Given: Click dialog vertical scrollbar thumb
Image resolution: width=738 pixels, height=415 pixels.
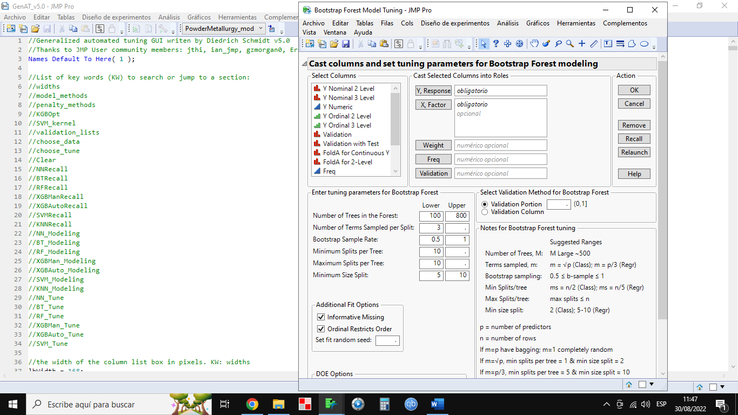Looking at the screenshot, I should pyautogui.click(x=662, y=191).
